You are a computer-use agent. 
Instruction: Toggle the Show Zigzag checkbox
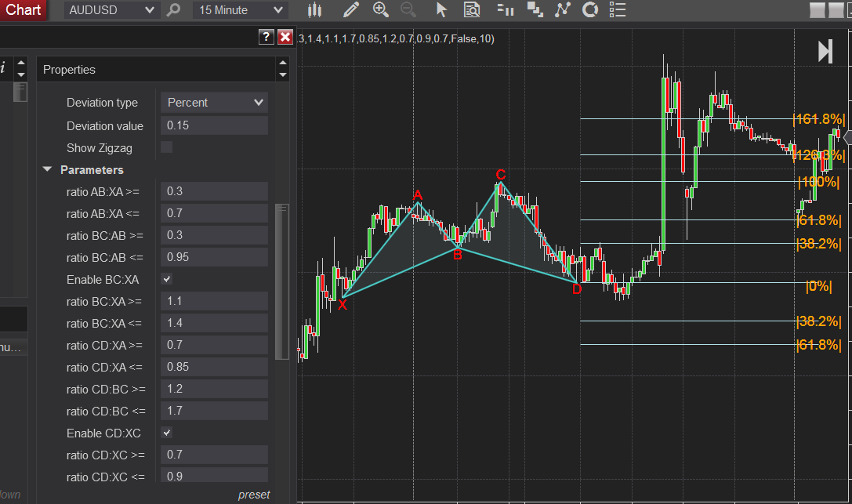[167, 147]
